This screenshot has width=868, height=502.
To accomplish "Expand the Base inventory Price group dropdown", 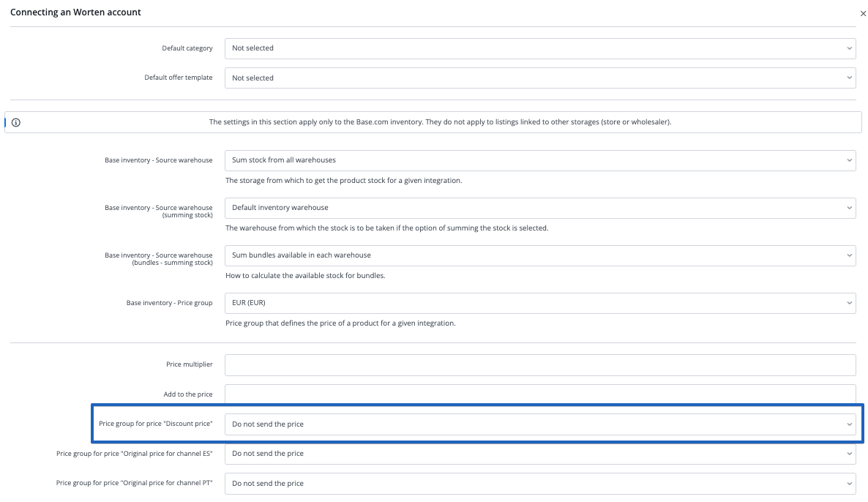I will [x=539, y=303].
